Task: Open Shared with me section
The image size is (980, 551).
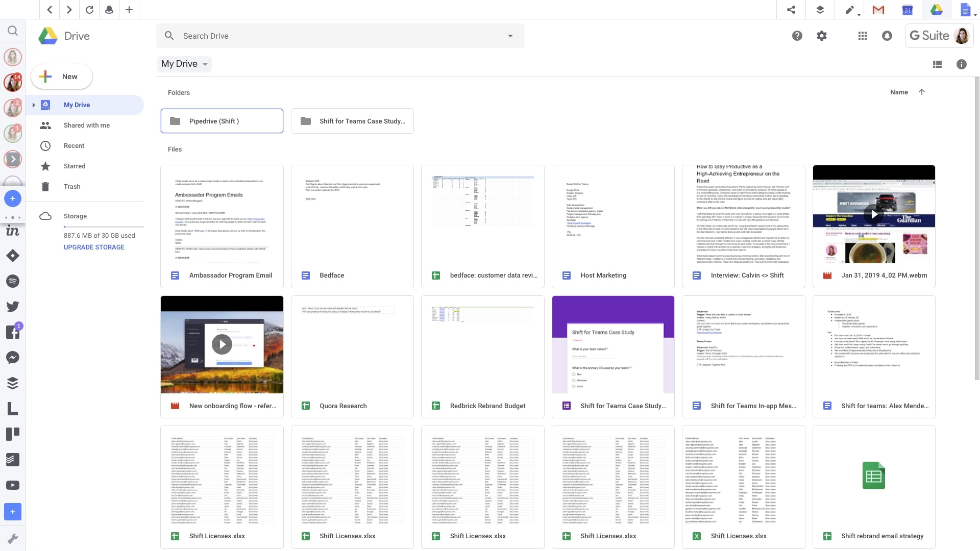Action: tap(86, 125)
